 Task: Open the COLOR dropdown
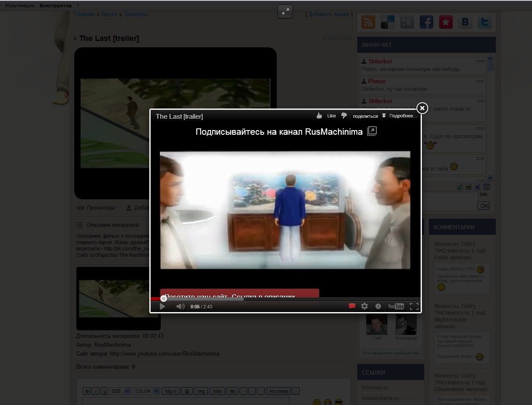pos(146,391)
